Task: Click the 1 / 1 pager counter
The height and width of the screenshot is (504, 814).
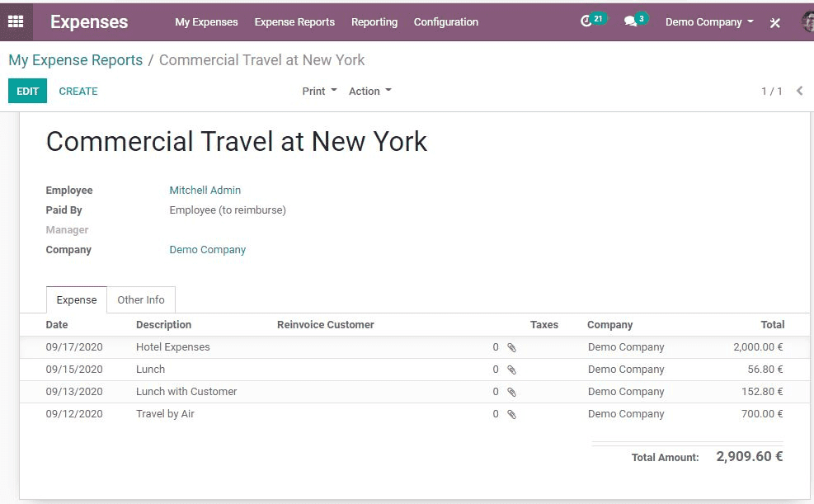Action: point(771,91)
